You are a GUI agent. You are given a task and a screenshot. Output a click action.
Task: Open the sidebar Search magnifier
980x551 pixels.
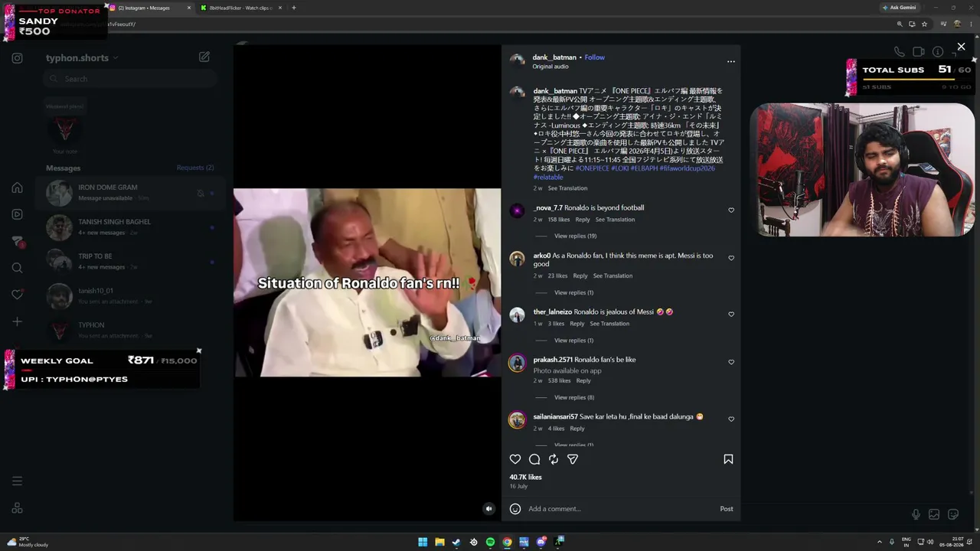(17, 268)
